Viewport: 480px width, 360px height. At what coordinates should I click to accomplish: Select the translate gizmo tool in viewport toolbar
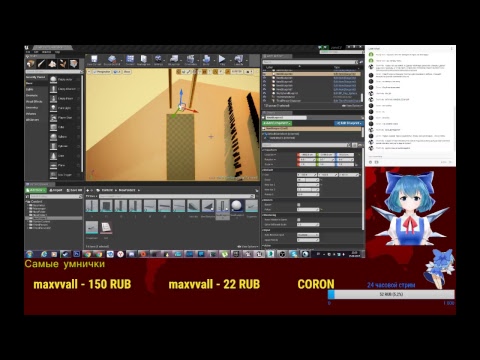[179, 72]
